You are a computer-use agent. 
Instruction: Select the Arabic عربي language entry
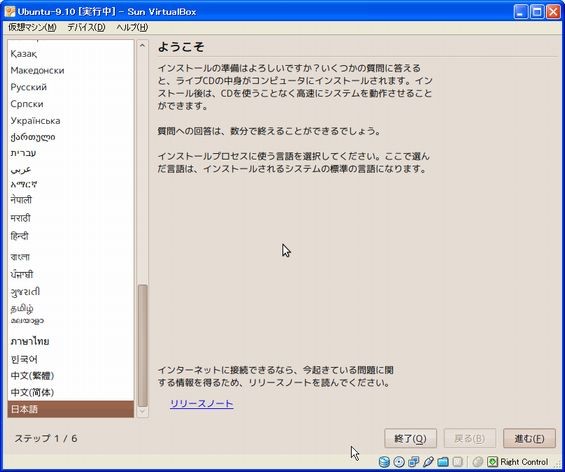pos(71,169)
